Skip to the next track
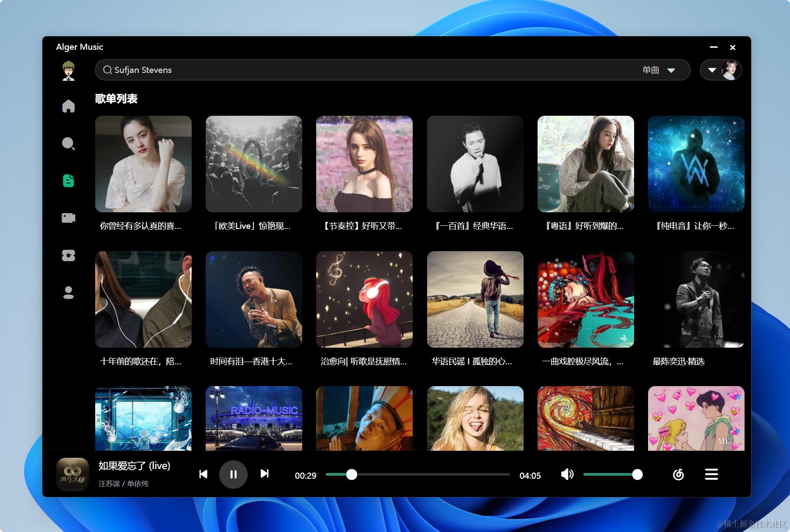The height and width of the screenshot is (532, 790). click(264, 474)
